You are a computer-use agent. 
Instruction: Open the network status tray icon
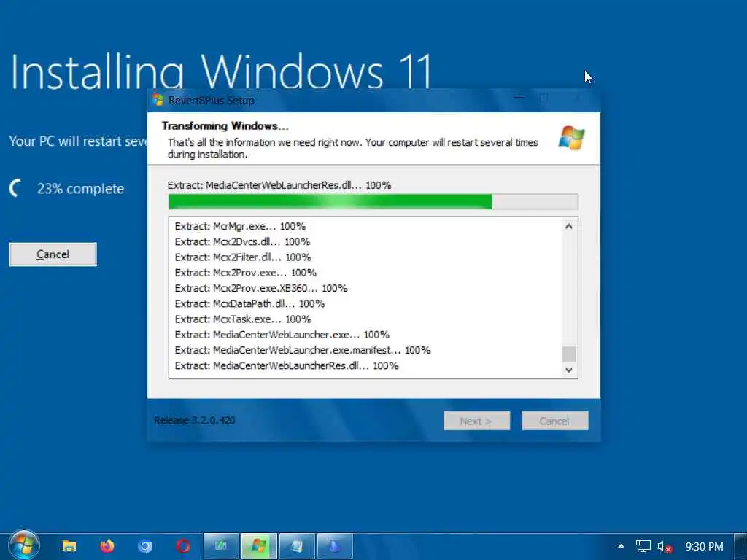643,546
